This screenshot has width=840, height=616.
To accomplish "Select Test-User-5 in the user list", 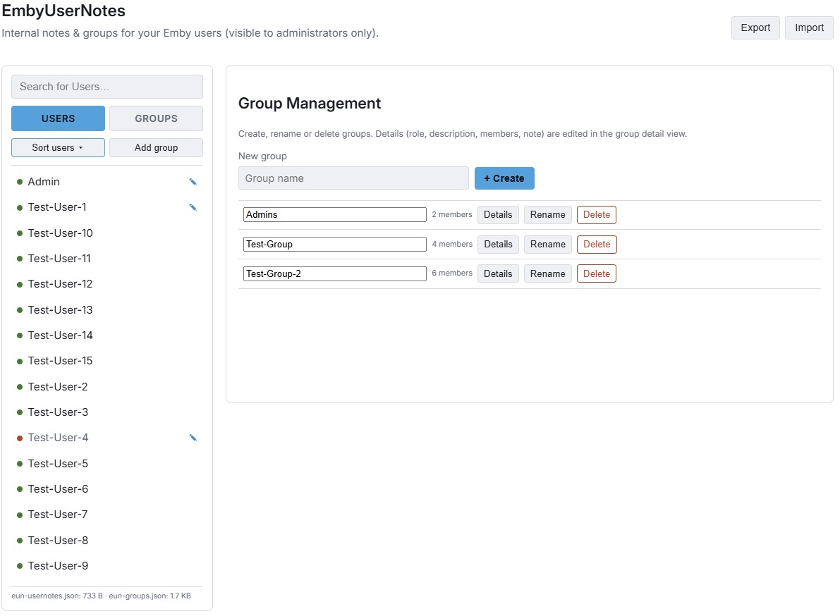I will point(107,464).
